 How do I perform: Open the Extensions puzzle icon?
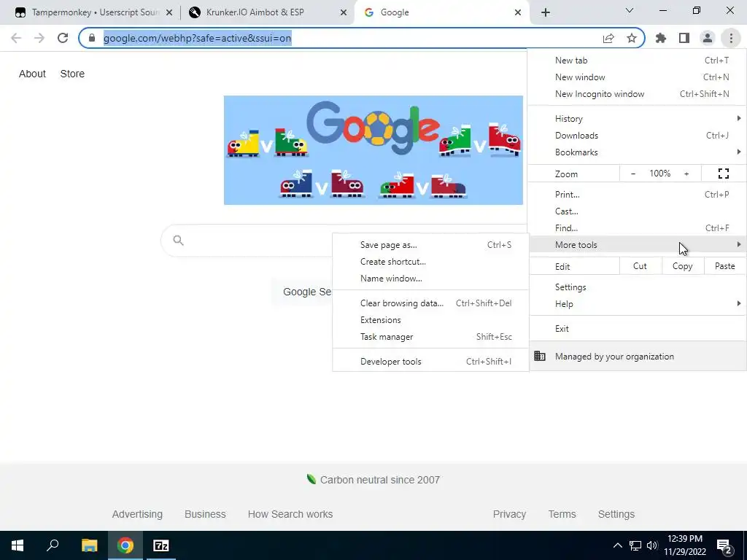tap(661, 38)
